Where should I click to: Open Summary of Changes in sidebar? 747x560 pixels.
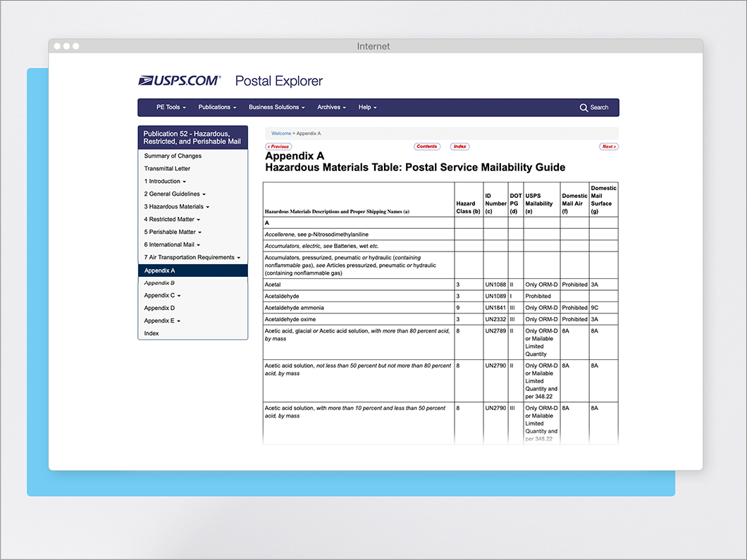coord(173,156)
